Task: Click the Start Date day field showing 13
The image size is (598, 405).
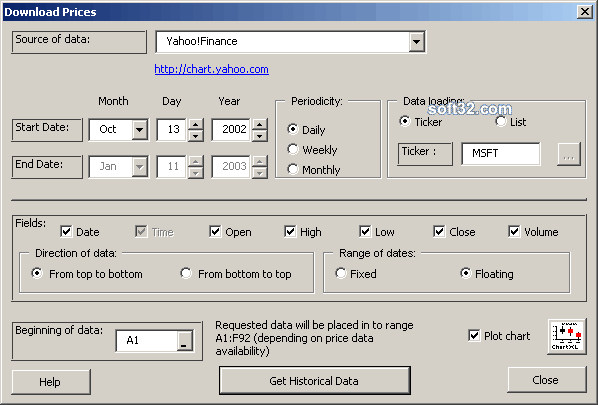Action: pyautogui.click(x=172, y=130)
